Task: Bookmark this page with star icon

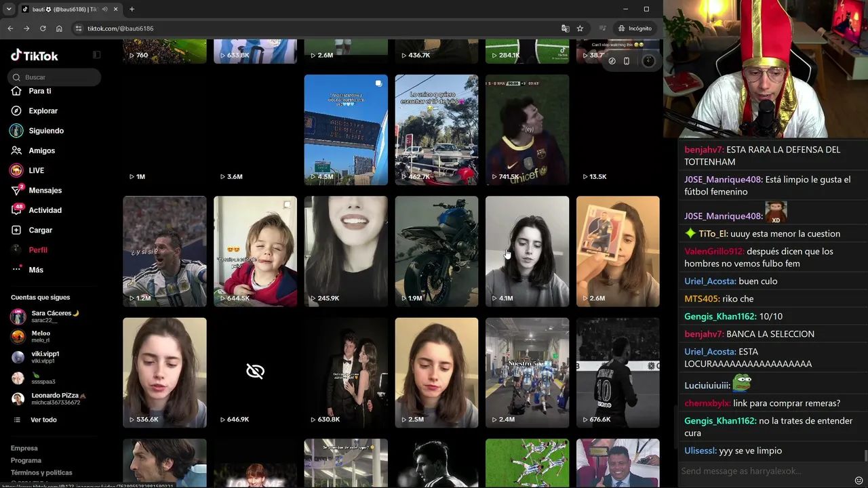Action: click(580, 28)
